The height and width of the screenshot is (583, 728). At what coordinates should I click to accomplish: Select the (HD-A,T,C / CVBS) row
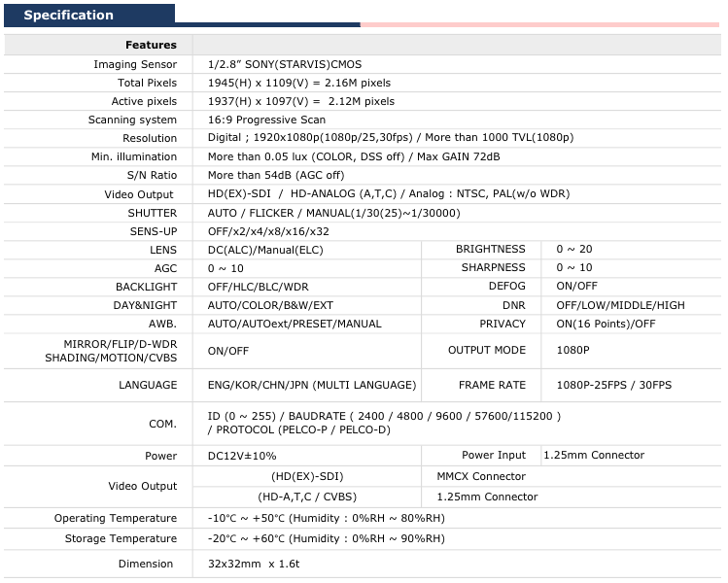tap(307, 497)
